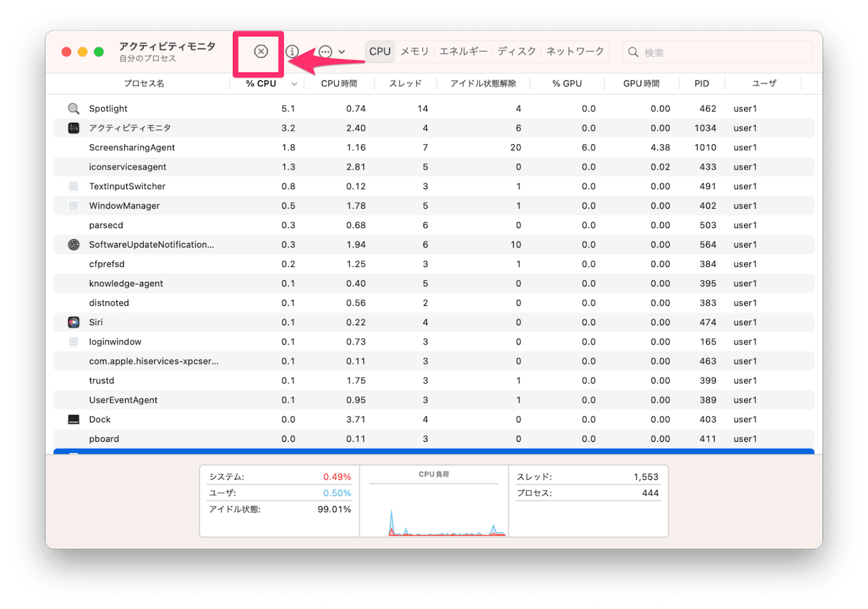The width and height of the screenshot is (868, 609).
Task: Click the WindowManager row icon
Action: pyautogui.click(x=74, y=206)
